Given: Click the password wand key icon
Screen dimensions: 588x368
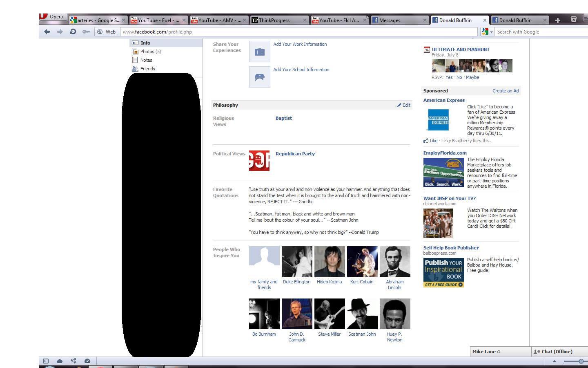Looking at the screenshot, I should coord(86,32).
